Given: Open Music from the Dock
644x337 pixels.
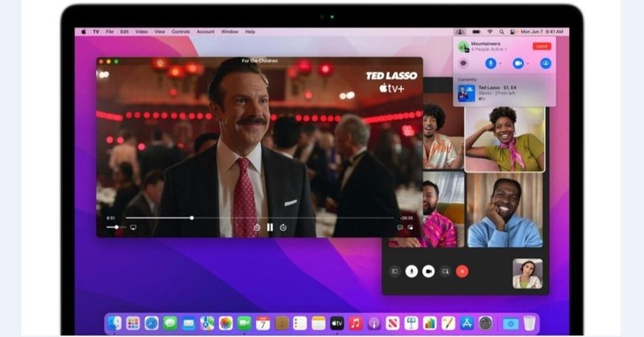Looking at the screenshot, I should click(x=355, y=323).
